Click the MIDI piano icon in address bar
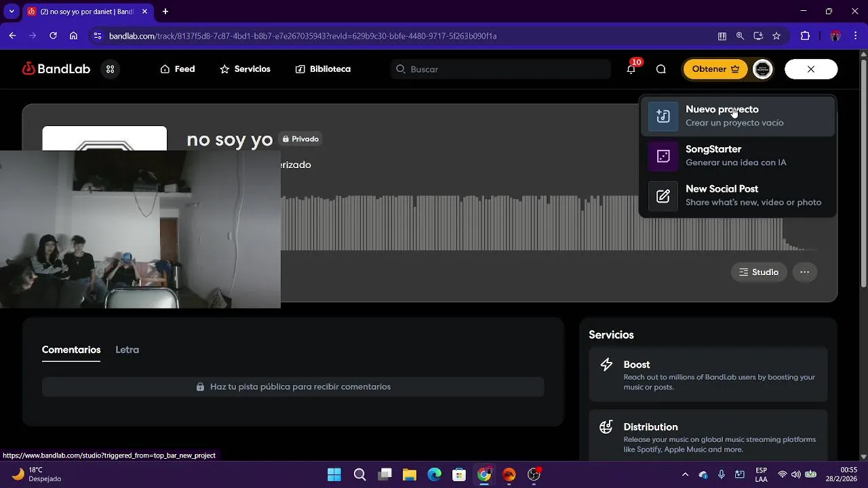This screenshot has height=488, width=868. [x=722, y=36]
